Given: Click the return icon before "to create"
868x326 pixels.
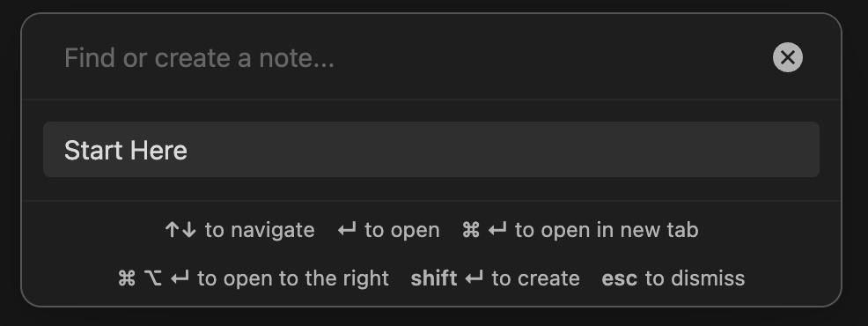Looking at the screenshot, I should 474,278.
